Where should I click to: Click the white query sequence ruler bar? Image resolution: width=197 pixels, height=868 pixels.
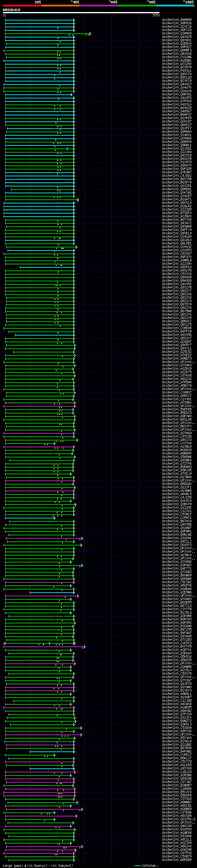(x=81, y=13)
